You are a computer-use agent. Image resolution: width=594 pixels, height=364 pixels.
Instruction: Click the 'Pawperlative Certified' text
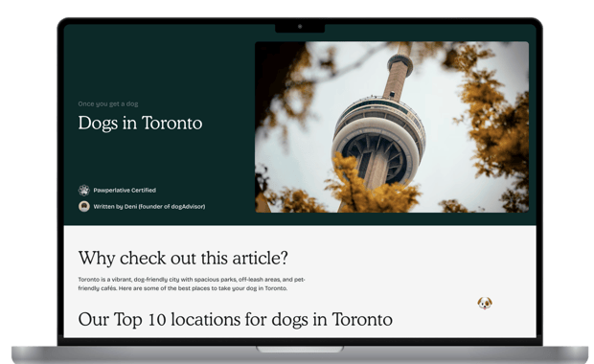(x=125, y=191)
